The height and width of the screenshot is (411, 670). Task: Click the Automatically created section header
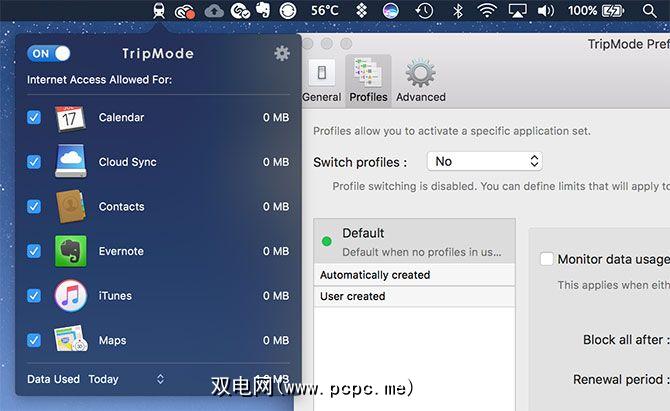(x=414, y=275)
